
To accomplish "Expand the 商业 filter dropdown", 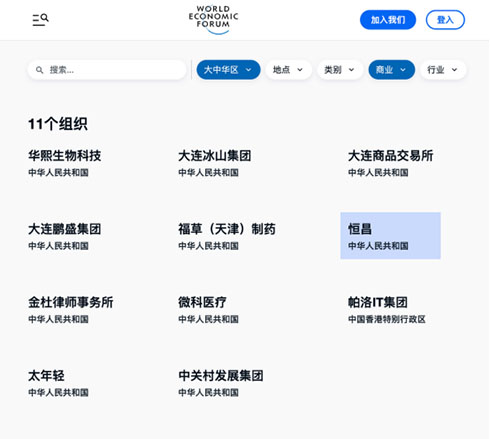I will click(391, 70).
